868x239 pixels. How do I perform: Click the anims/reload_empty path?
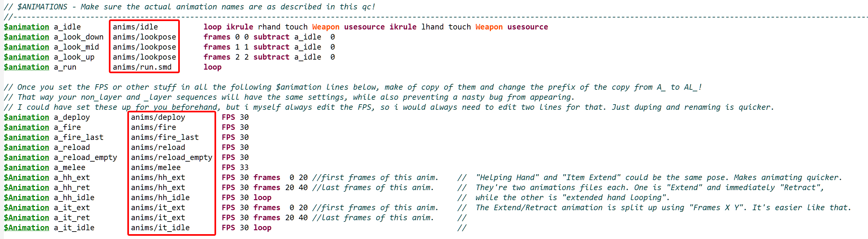[x=171, y=157]
